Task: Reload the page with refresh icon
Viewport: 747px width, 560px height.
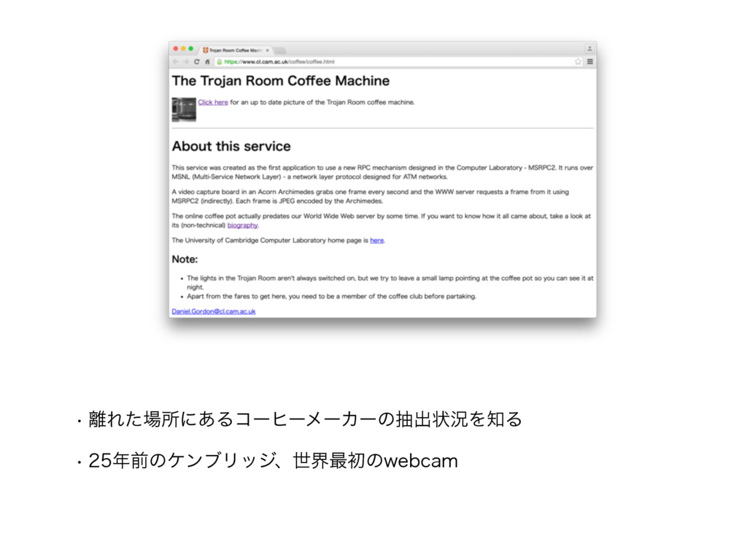Action: click(x=197, y=61)
